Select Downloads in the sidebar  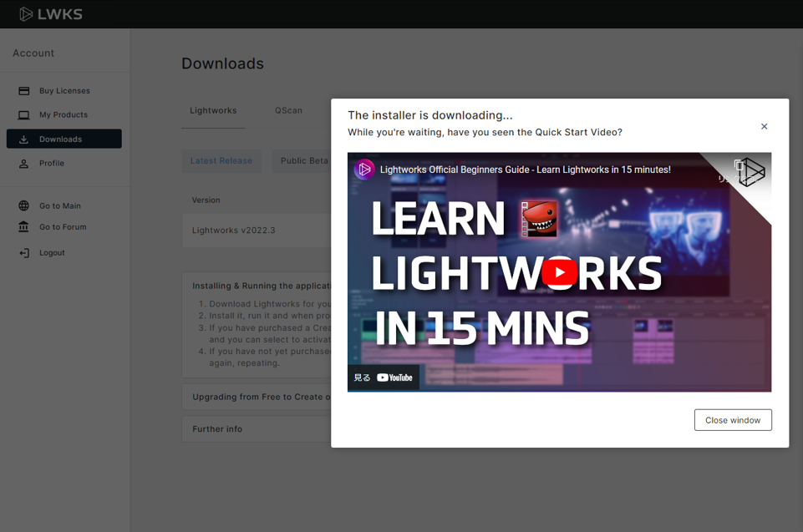[x=64, y=139]
